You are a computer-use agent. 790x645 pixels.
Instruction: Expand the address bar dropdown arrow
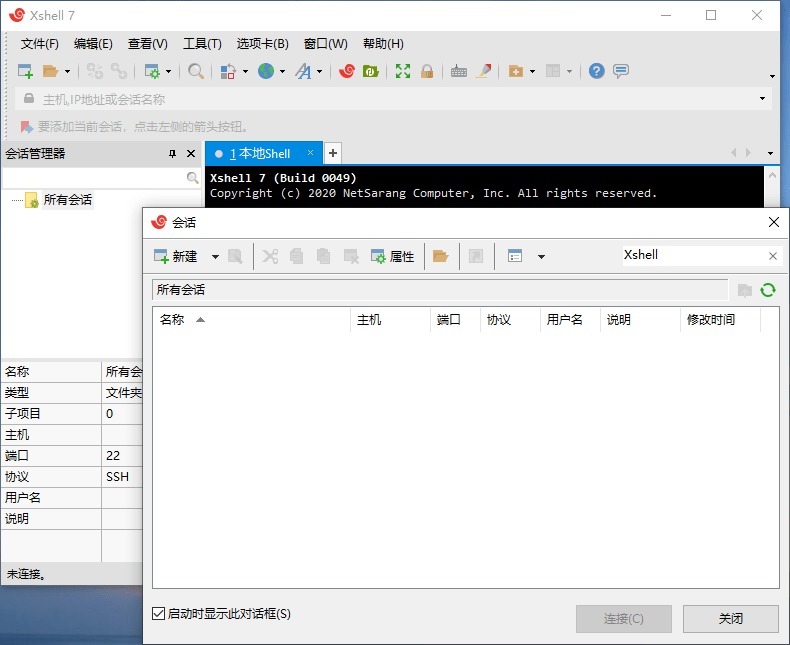coord(763,99)
